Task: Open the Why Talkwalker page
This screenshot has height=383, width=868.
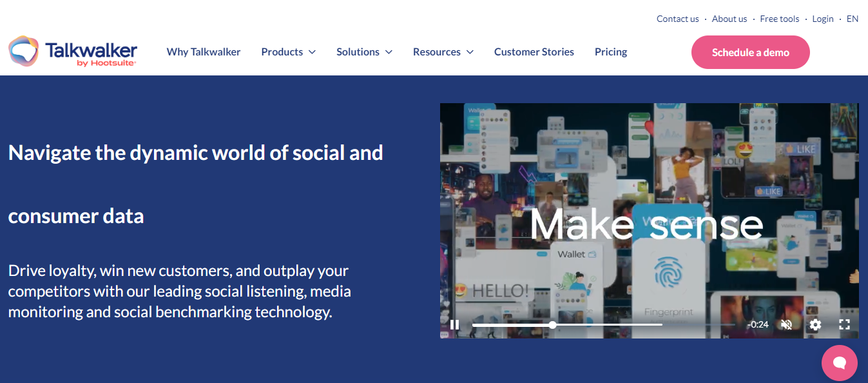Action: pos(204,52)
